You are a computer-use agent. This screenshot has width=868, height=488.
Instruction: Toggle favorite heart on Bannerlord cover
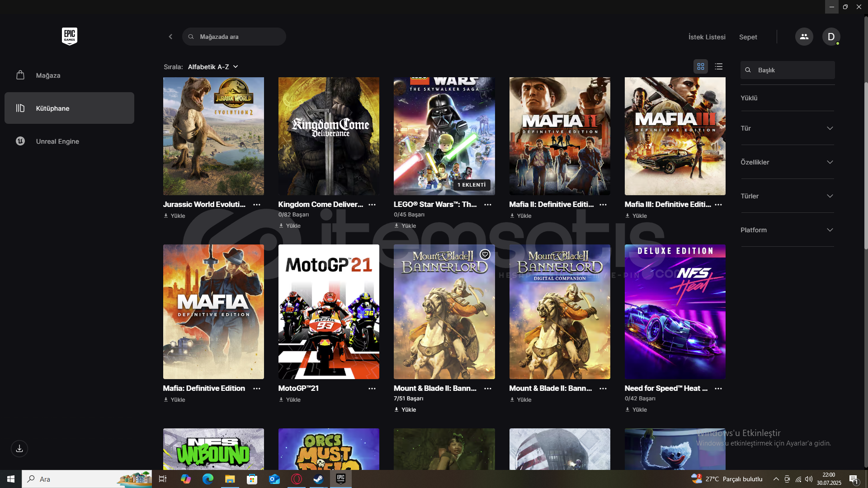tap(485, 254)
